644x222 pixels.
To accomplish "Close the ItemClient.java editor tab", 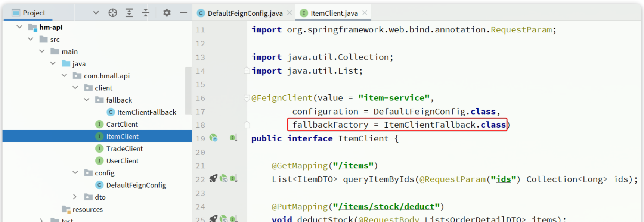I will click(x=365, y=13).
